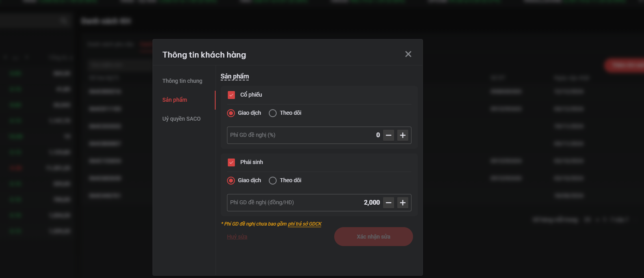Image resolution: width=644 pixels, height=278 pixels.
Task: Click the Huỷ sửa link
Action: (x=237, y=237)
